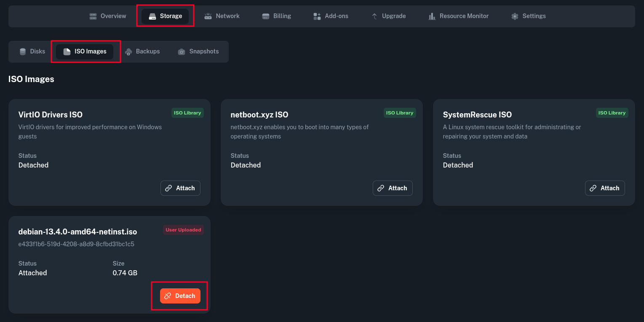Attach the SystemRescue ISO
Viewport: 644px width, 322px height.
pos(605,188)
